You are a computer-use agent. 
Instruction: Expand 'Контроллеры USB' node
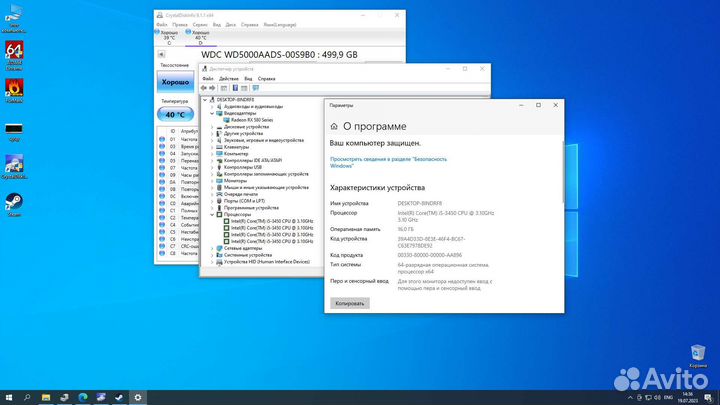[x=212, y=167]
